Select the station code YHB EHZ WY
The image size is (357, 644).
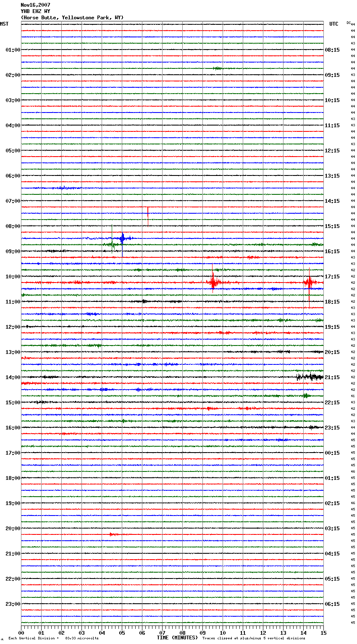point(35,11)
